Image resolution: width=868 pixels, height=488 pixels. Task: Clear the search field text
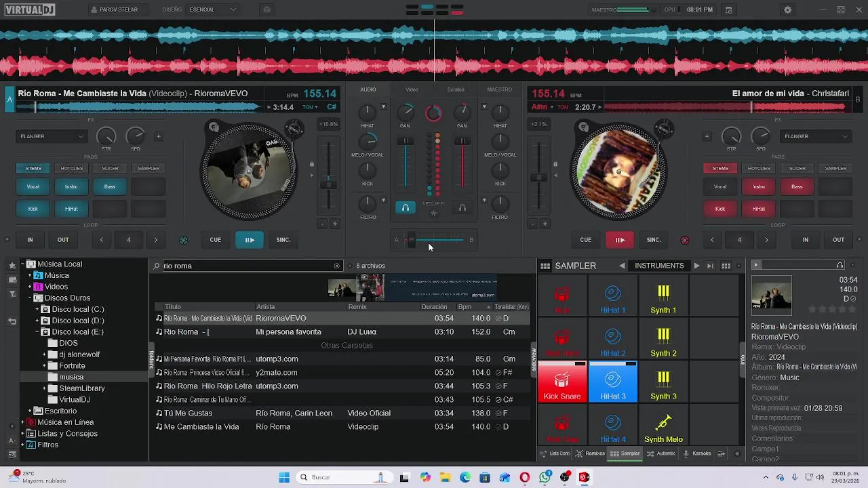(x=336, y=266)
